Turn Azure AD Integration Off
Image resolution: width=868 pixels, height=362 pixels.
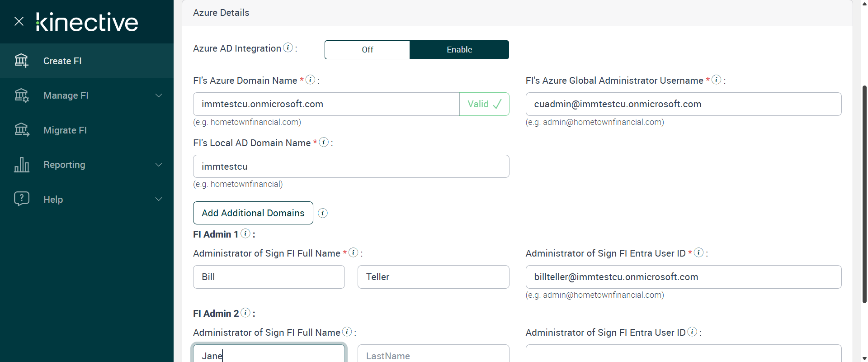click(x=367, y=50)
